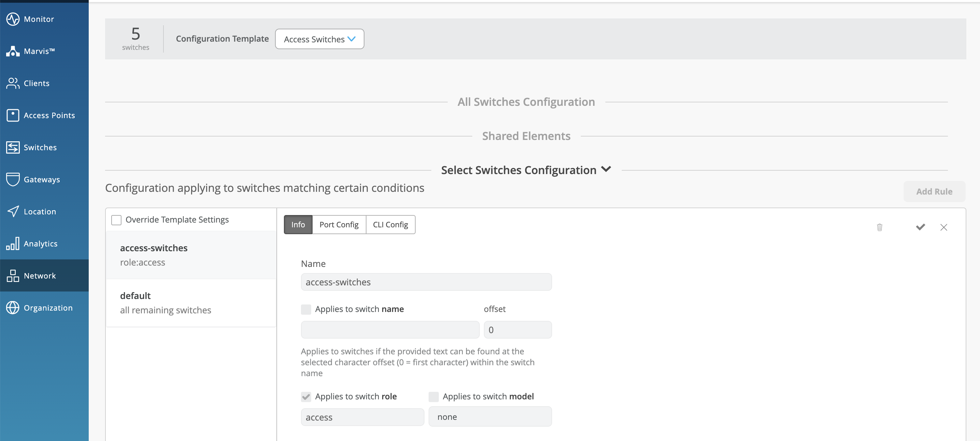Click the Add Rule button

pos(934,191)
